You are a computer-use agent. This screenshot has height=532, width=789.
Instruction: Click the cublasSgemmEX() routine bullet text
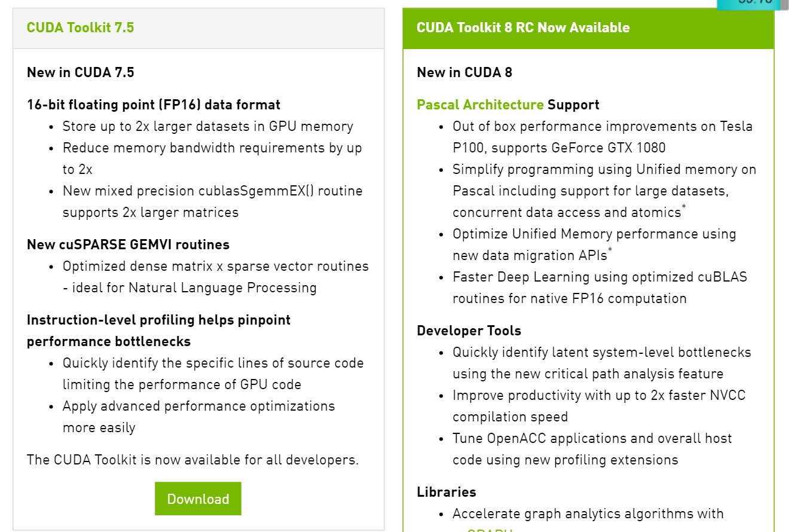coord(213,201)
